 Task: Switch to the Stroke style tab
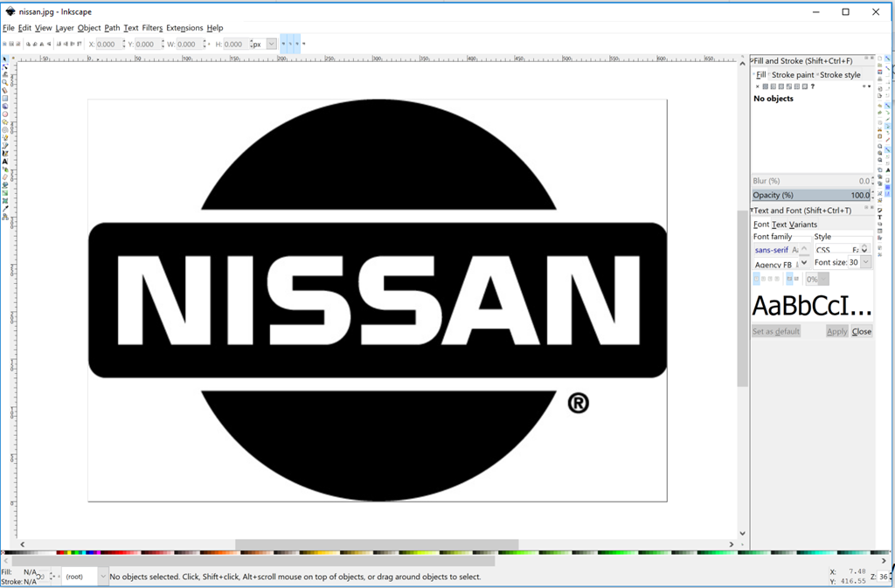point(840,75)
